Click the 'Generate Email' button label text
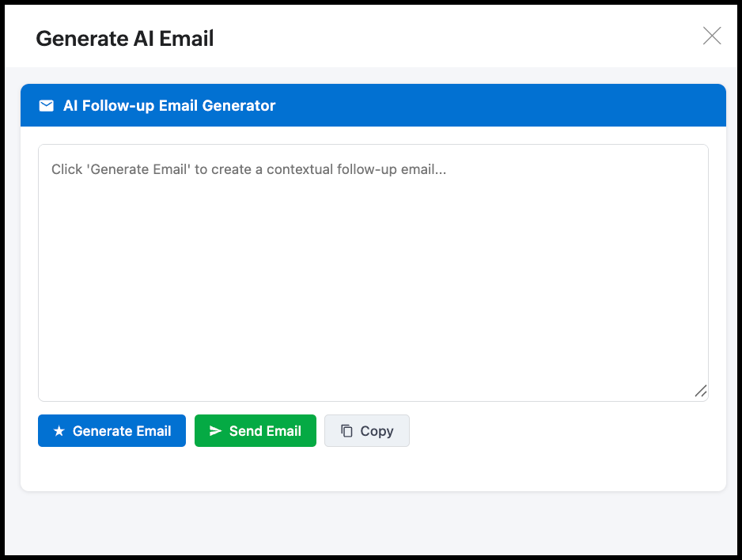The height and width of the screenshot is (560, 742). point(122,431)
